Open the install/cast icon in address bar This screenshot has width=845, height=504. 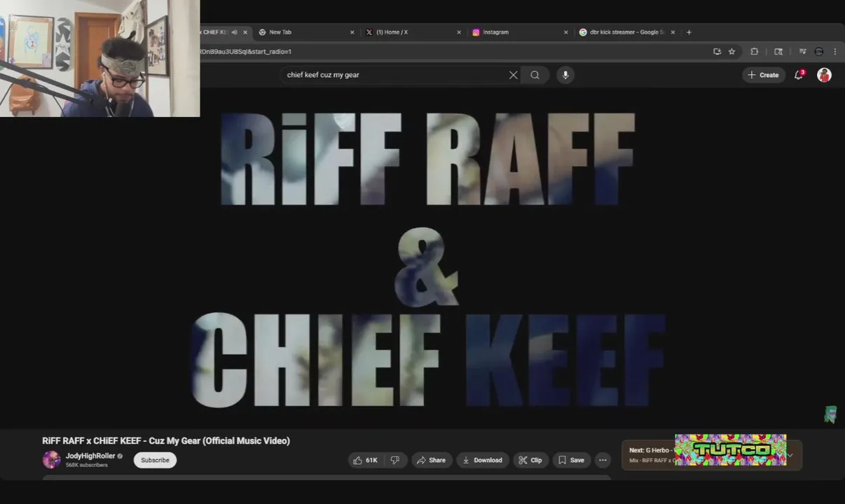717,51
